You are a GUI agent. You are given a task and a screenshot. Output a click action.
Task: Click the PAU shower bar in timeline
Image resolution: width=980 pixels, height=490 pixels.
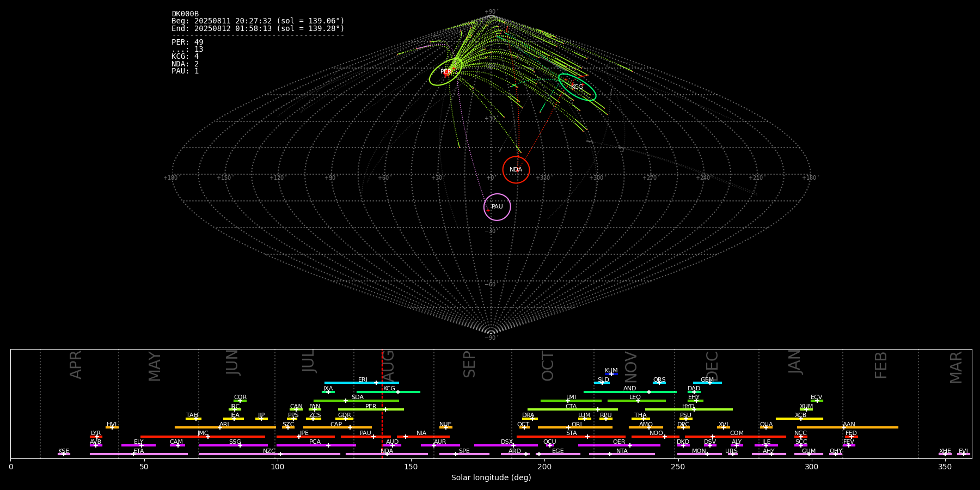365,437
